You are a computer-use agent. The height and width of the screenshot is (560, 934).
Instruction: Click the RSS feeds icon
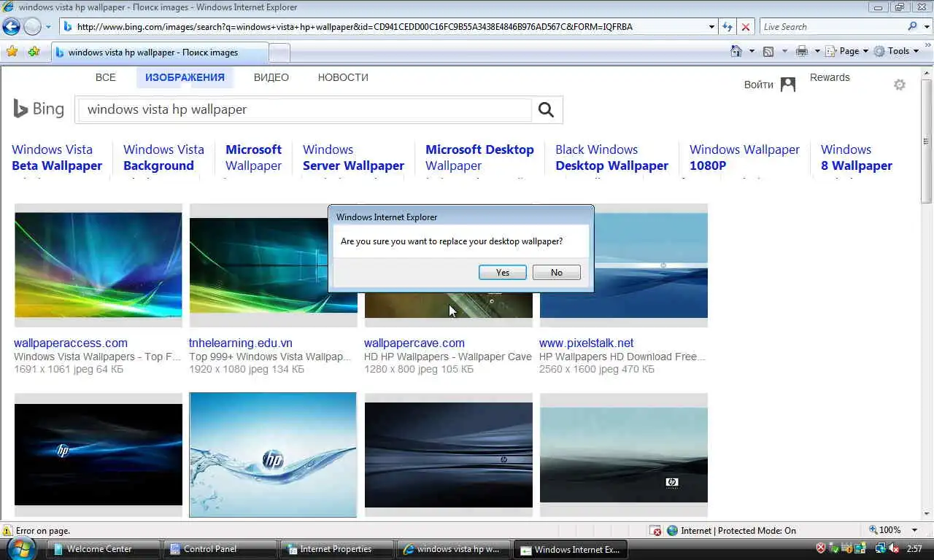click(768, 51)
